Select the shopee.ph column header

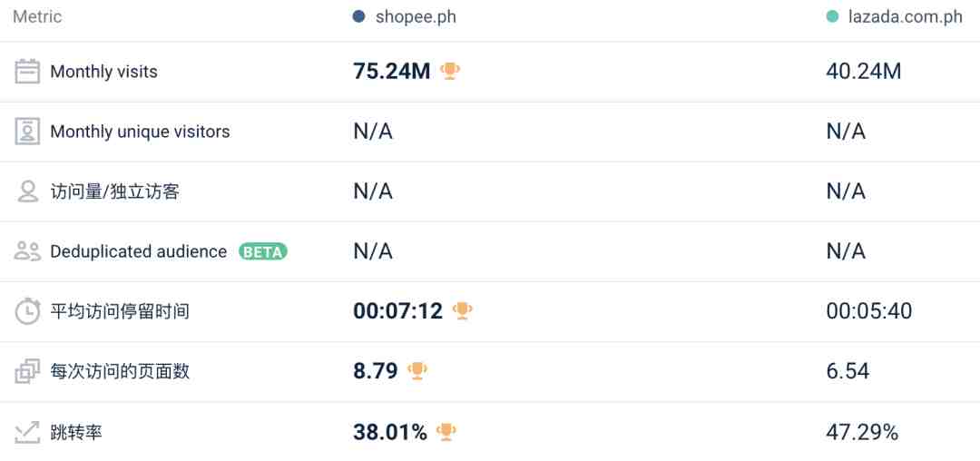(x=405, y=17)
